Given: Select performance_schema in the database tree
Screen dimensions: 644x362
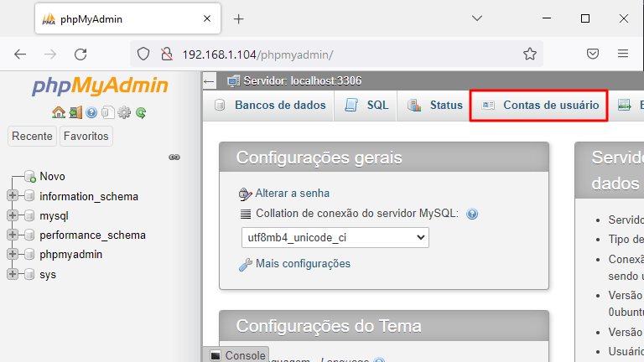Looking at the screenshot, I should click(92, 235).
